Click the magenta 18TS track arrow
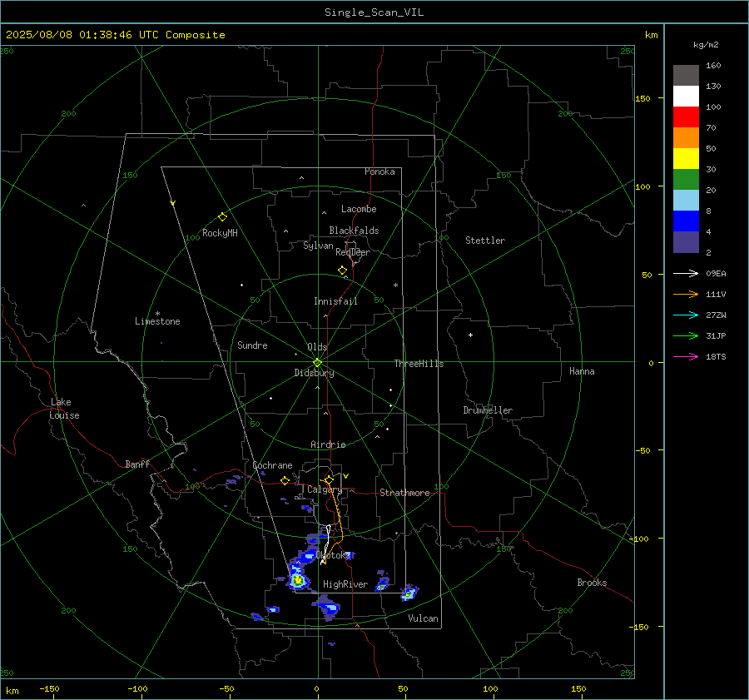749x700 pixels. click(686, 356)
